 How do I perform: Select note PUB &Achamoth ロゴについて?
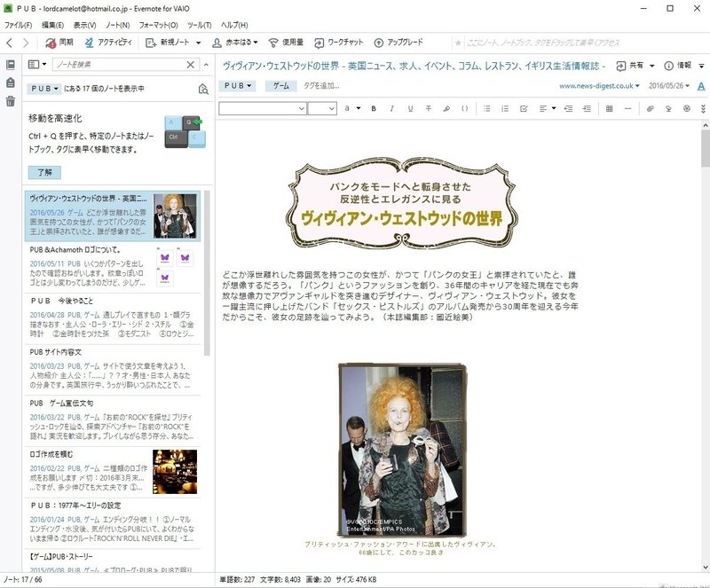pos(113,268)
